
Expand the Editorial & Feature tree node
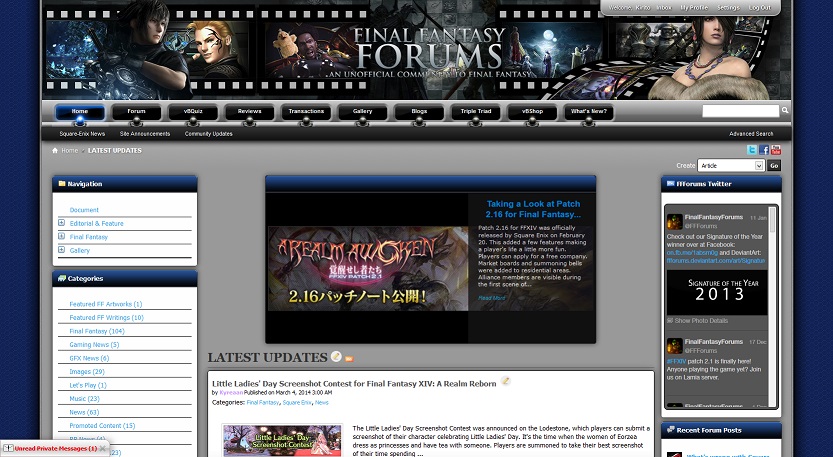pos(61,223)
